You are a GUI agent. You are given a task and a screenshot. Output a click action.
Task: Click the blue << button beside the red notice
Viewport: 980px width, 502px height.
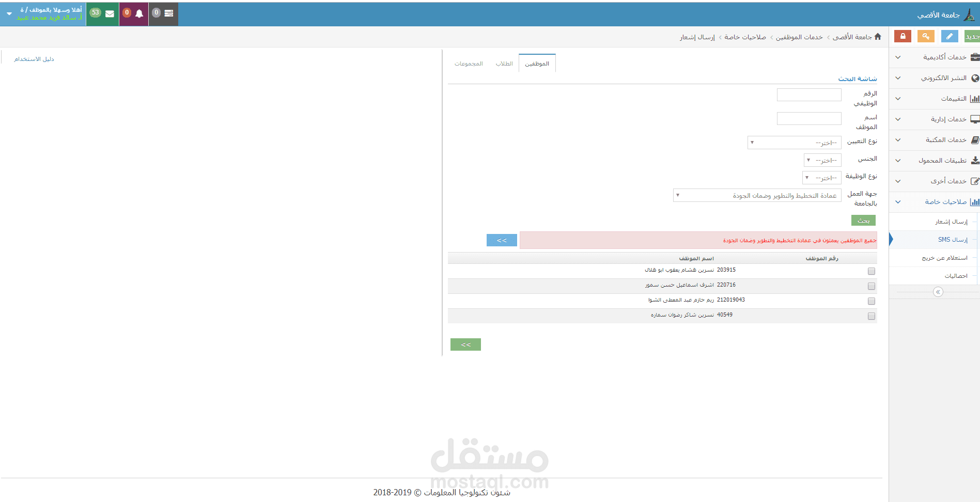pos(502,240)
